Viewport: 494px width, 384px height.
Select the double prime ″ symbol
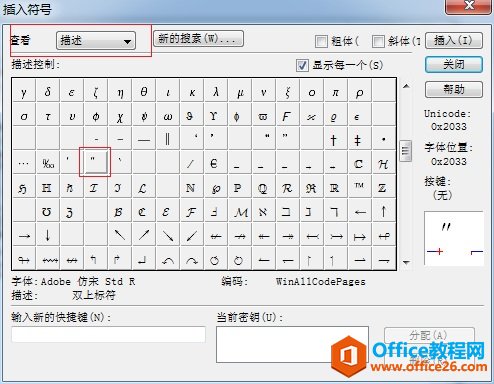click(x=95, y=162)
